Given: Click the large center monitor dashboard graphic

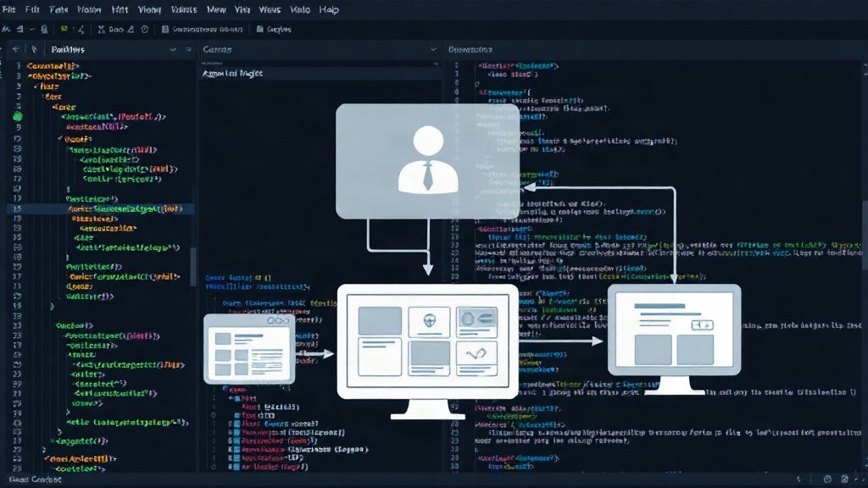Looking at the screenshot, I should tap(428, 350).
